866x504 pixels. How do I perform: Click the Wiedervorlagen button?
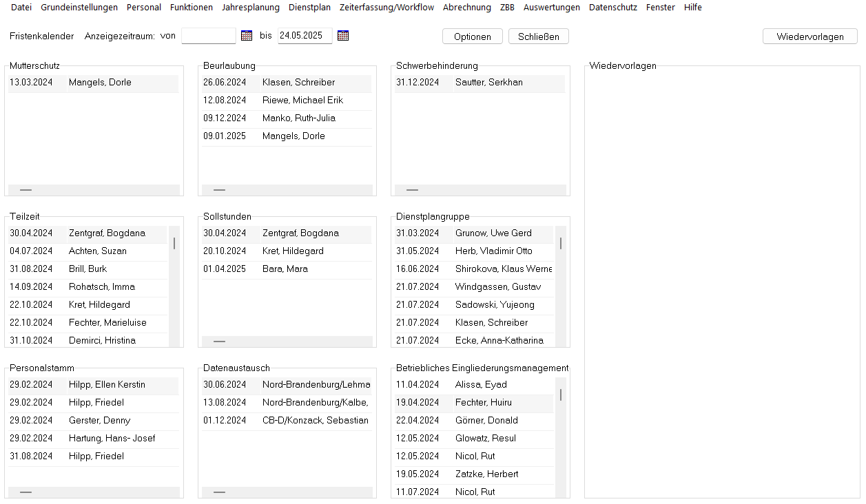click(810, 36)
